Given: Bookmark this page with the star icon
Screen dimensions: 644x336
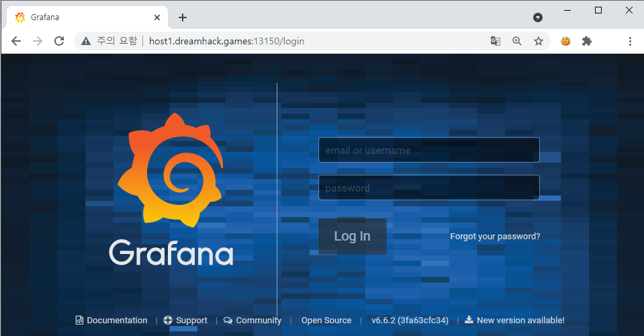Looking at the screenshot, I should [539, 41].
